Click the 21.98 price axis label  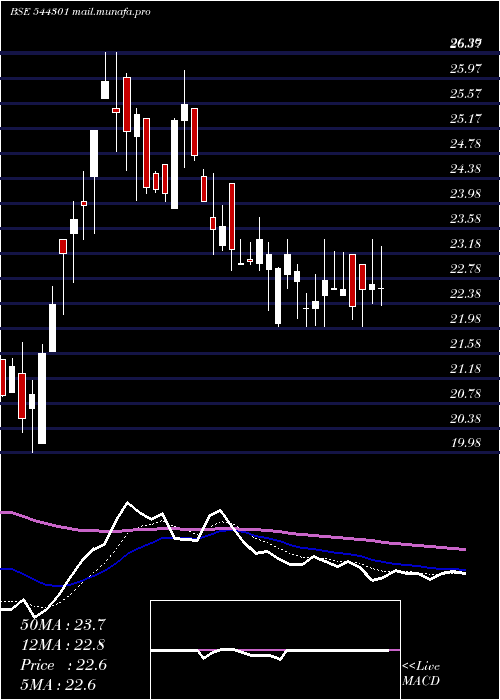pos(465,319)
